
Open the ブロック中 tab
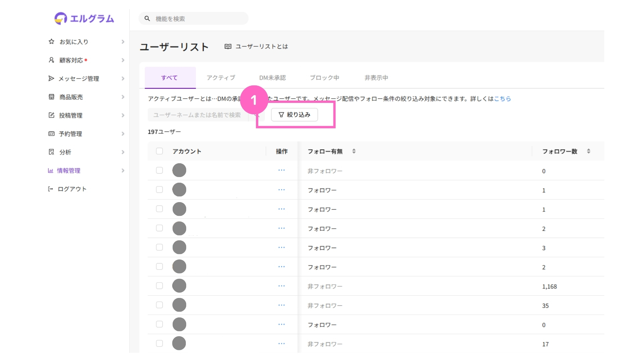pos(324,78)
